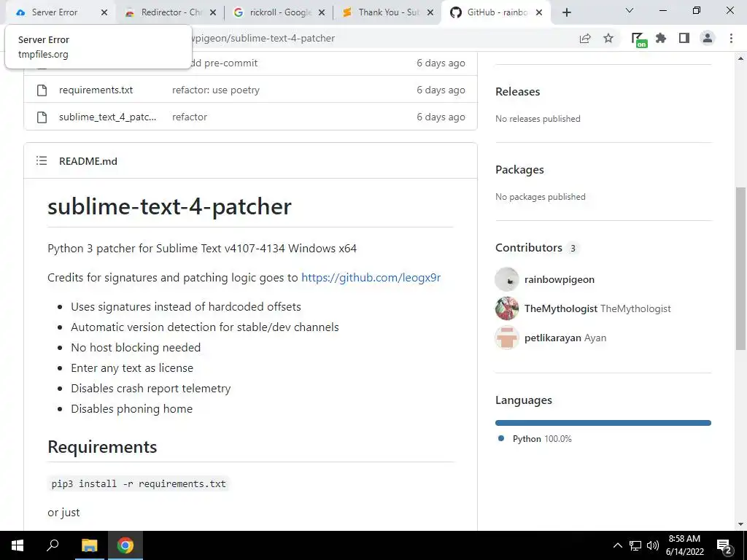Image resolution: width=747 pixels, height=560 pixels.
Task: Click the page vertical scrollbar thumb
Action: (740, 268)
